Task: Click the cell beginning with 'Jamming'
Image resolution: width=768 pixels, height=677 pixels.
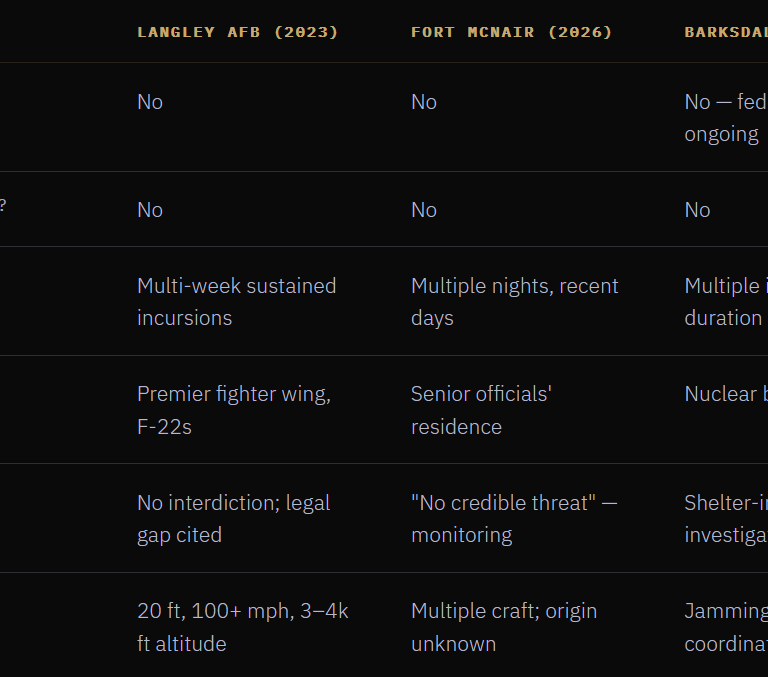Action: [x=725, y=627]
